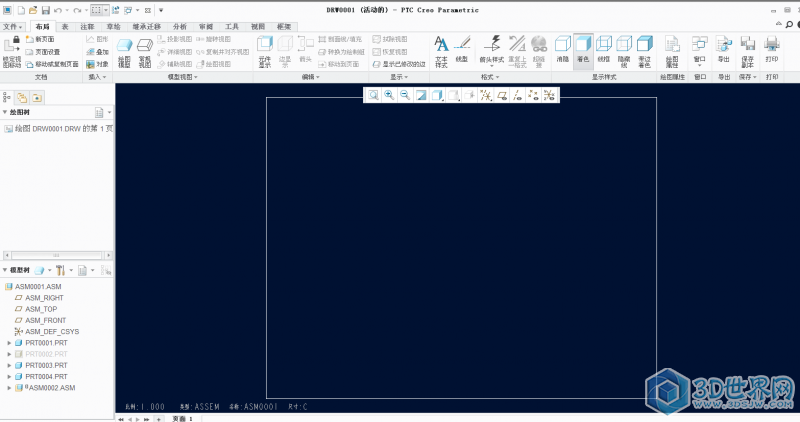Click the 线型 (line style) icon

462,50
